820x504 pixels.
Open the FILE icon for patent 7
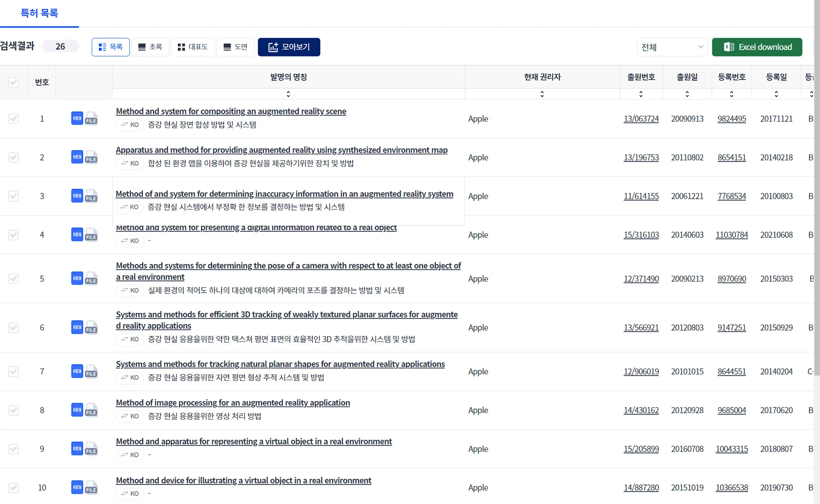91,372
